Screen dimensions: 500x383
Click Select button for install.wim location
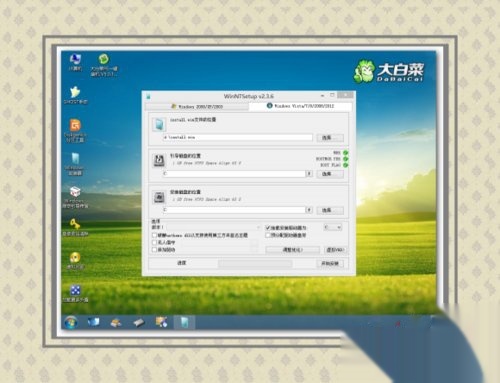[x=330, y=138]
